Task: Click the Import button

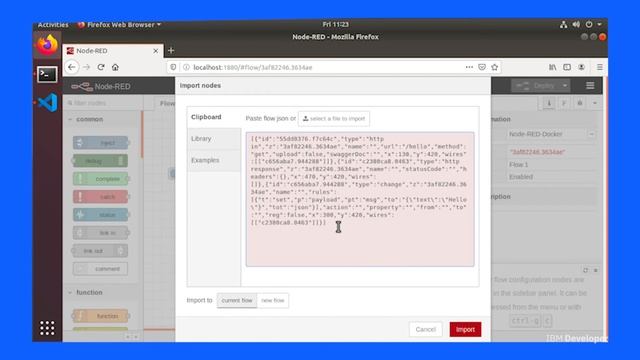Action: coord(465,329)
